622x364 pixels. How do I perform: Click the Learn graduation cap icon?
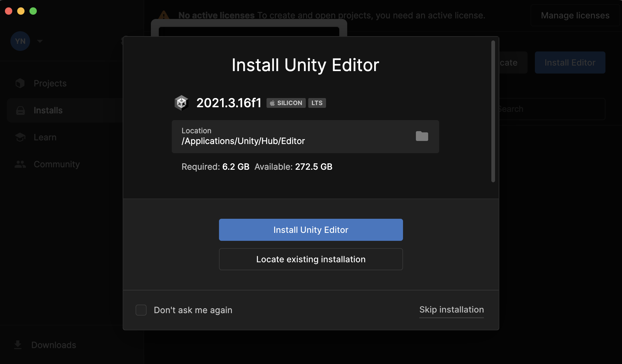click(20, 137)
